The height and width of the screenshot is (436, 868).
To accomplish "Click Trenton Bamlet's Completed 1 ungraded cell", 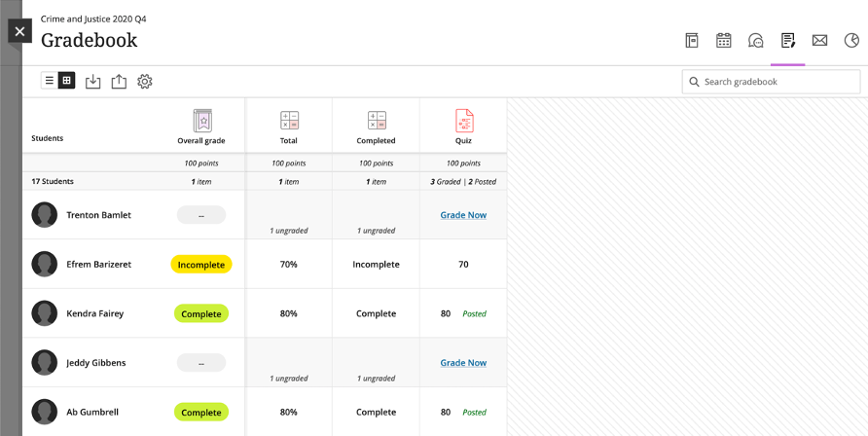I will tap(376, 215).
